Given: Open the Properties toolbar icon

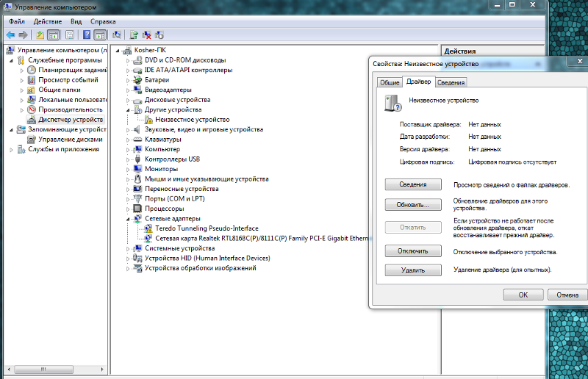Looking at the screenshot, I should point(70,35).
